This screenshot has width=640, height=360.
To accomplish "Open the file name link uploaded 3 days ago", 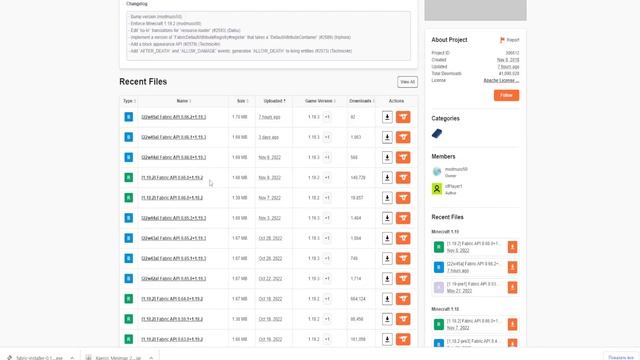I will coord(173,137).
